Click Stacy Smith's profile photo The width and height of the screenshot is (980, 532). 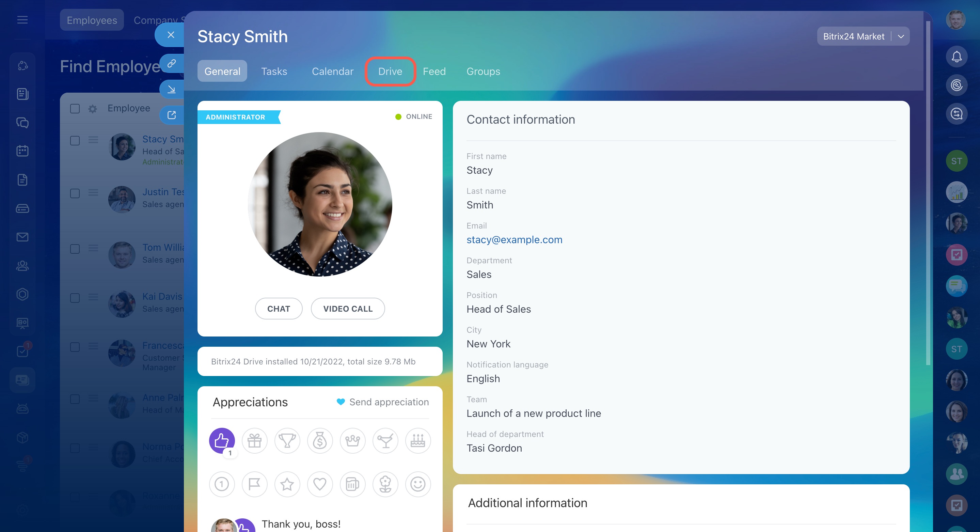pyautogui.click(x=320, y=204)
